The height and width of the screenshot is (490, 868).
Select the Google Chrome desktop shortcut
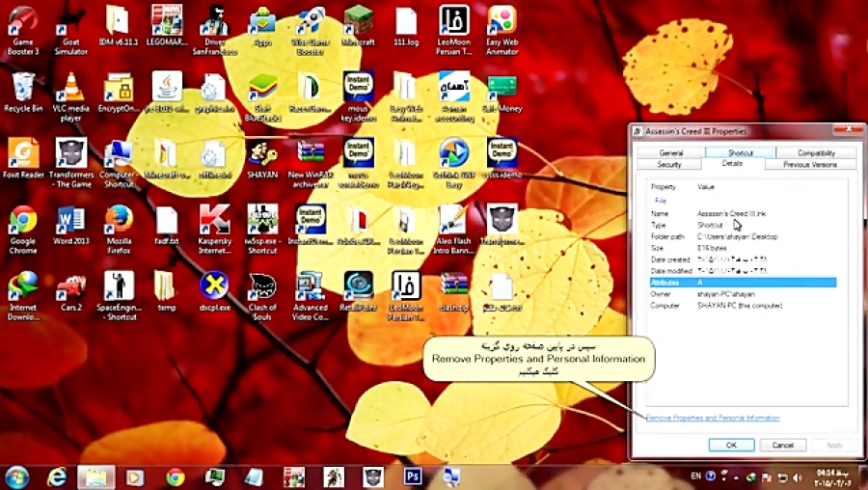click(23, 230)
